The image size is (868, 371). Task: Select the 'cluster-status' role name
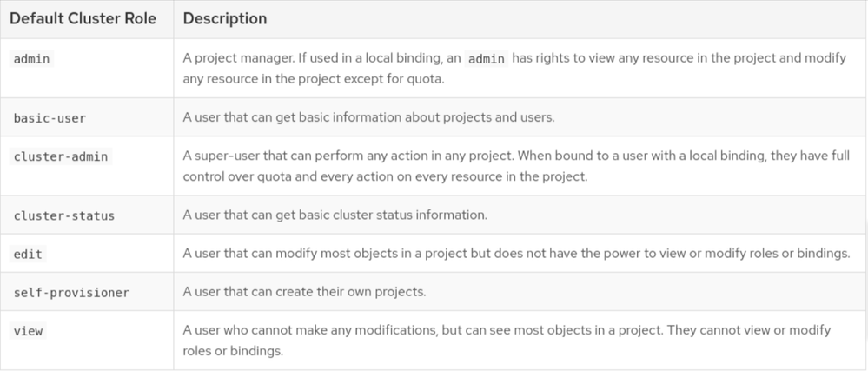(x=63, y=215)
